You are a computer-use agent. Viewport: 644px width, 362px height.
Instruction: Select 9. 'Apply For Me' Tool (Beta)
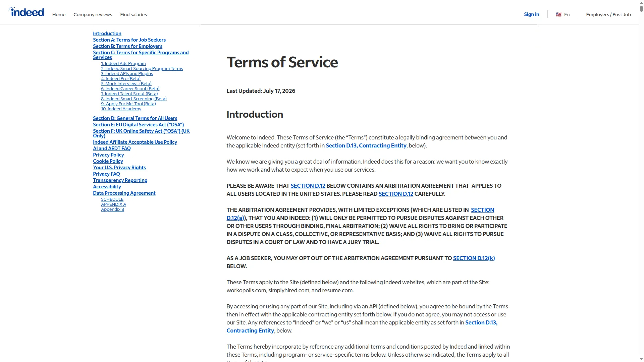(128, 104)
